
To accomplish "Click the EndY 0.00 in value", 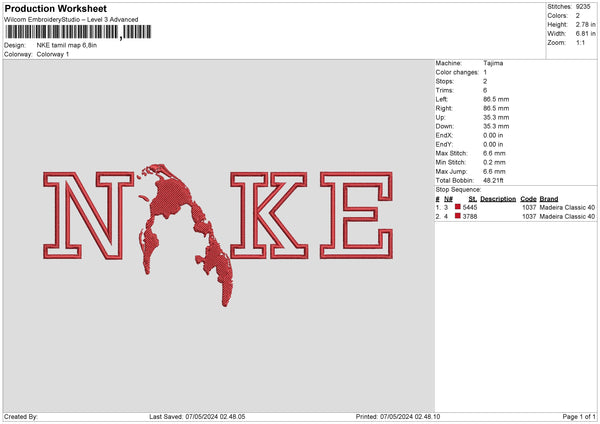I will [x=493, y=145].
